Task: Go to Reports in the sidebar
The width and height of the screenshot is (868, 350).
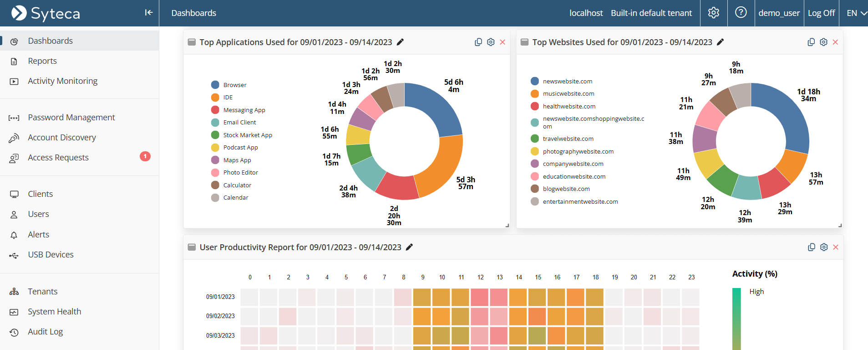Action: pyautogui.click(x=80, y=61)
